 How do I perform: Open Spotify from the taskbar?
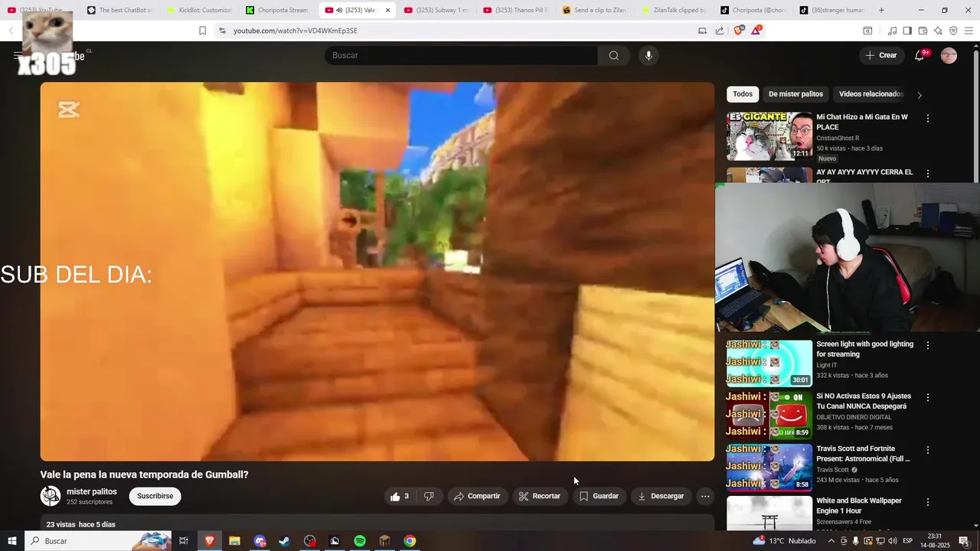click(360, 541)
